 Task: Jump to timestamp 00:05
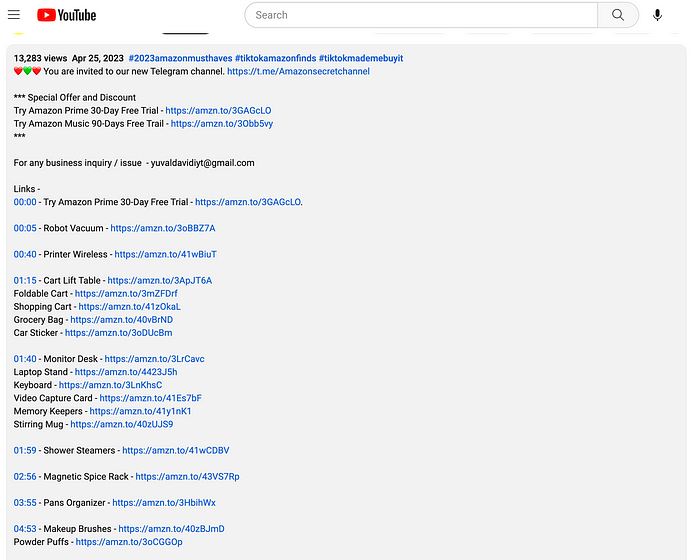click(x=25, y=228)
